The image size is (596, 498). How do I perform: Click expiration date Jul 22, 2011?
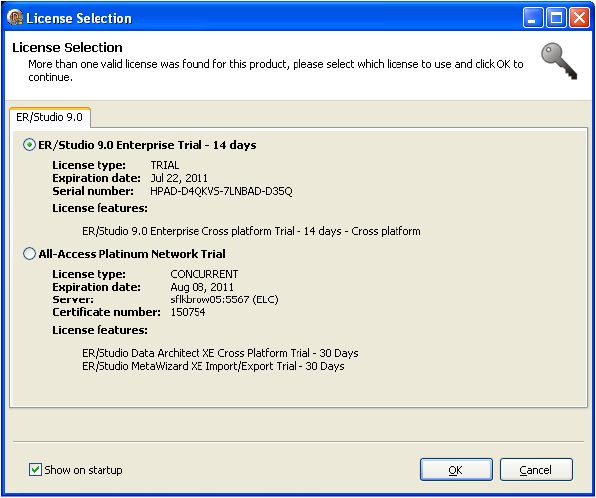179,178
